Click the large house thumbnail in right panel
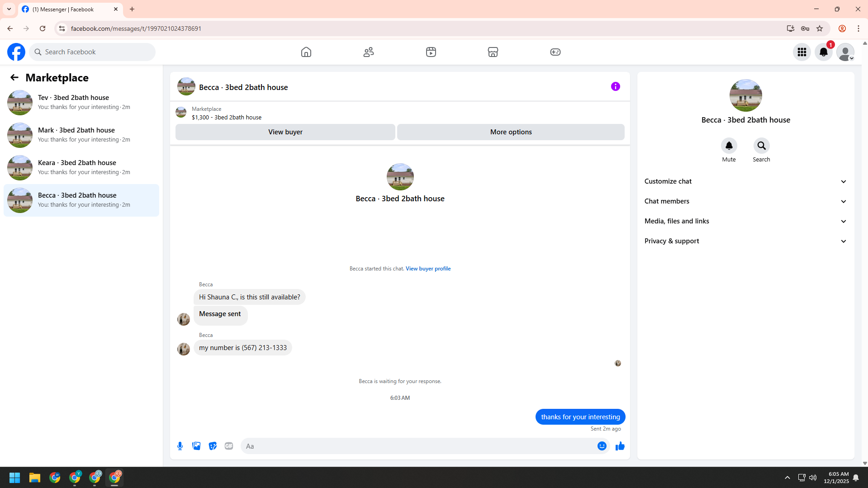 coord(745,95)
